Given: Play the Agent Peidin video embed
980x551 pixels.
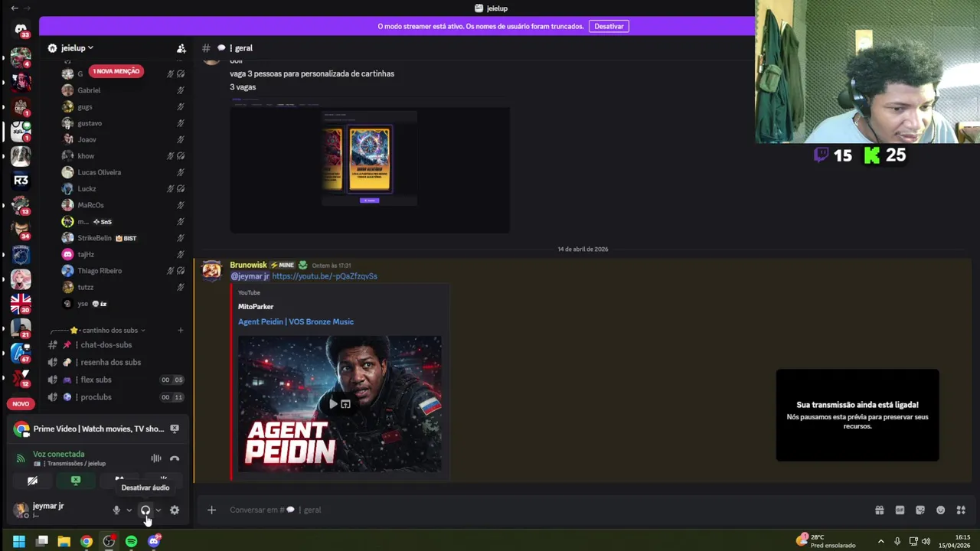Looking at the screenshot, I should point(333,404).
